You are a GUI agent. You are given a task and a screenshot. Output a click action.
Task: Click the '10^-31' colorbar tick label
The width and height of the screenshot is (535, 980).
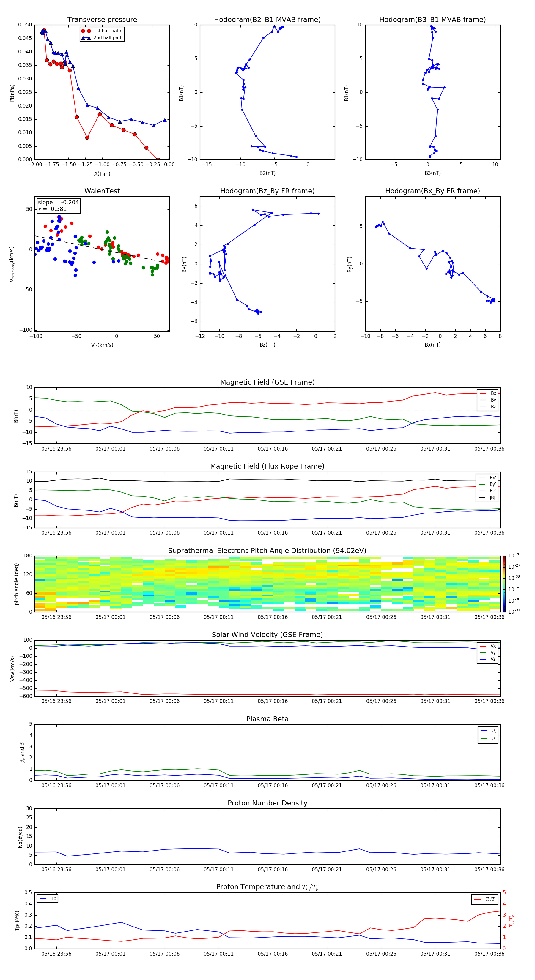click(x=514, y=611)
